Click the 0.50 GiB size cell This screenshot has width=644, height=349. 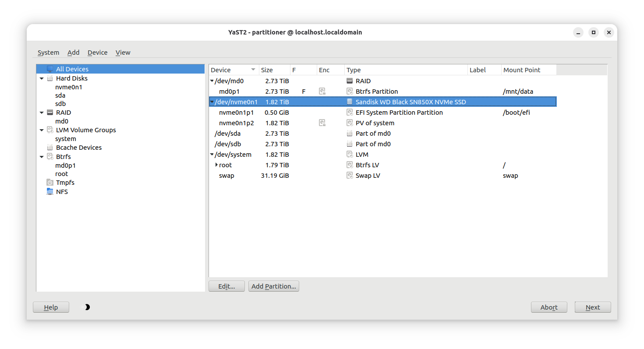click(277, 113)
